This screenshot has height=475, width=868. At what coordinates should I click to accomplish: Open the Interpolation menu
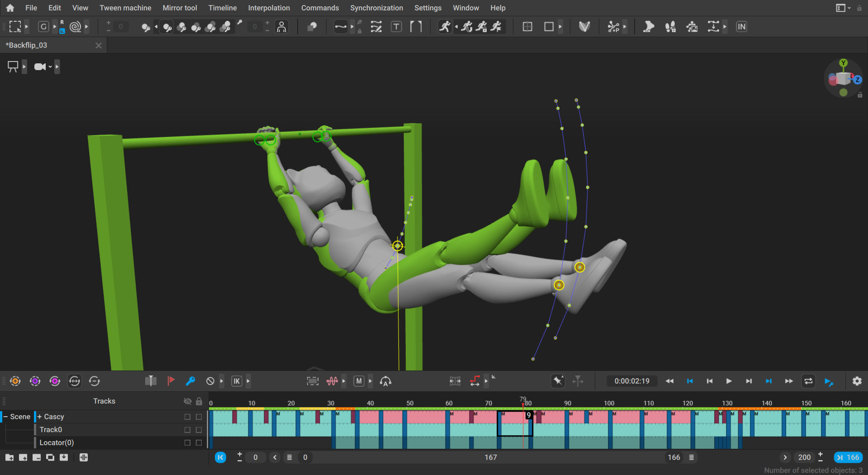pos(269,8)
